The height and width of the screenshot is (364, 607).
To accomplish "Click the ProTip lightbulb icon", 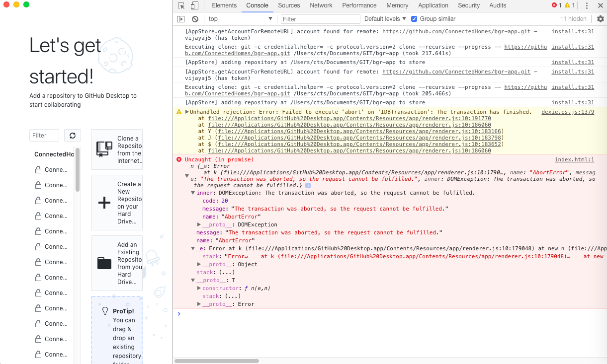I will click(x=105, y=310).
